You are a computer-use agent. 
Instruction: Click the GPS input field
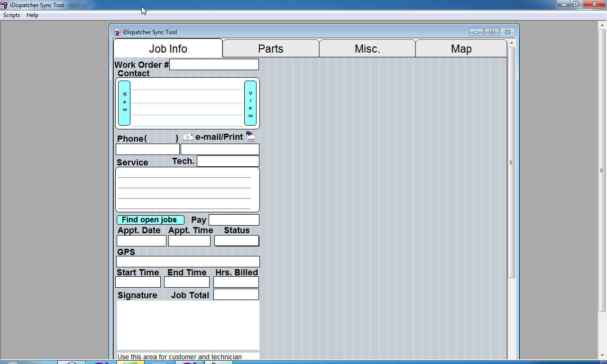coord(188,262)
